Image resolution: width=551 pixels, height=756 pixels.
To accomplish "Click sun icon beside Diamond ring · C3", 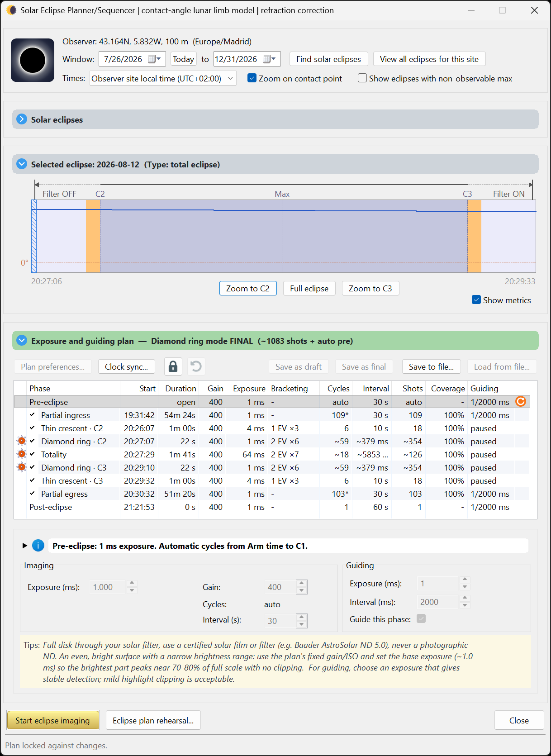I will pos(21,467).
